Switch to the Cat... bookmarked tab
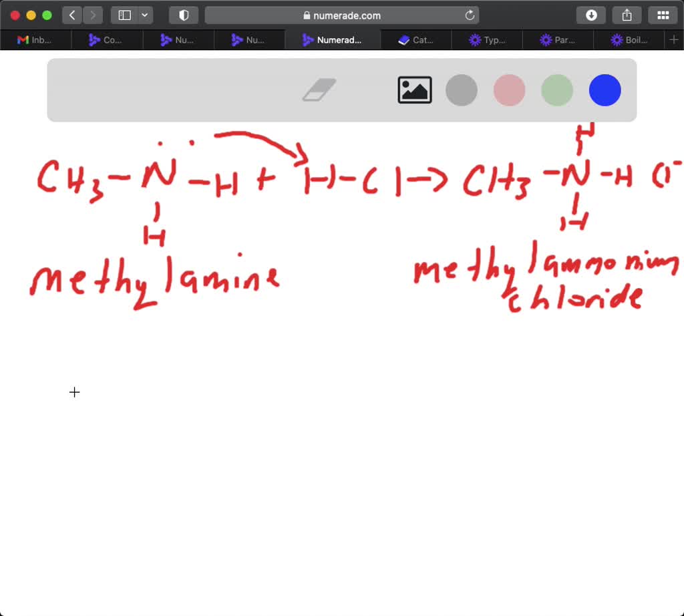The width and height of the screenshot is (684, 616). click(x=415, y=39)
